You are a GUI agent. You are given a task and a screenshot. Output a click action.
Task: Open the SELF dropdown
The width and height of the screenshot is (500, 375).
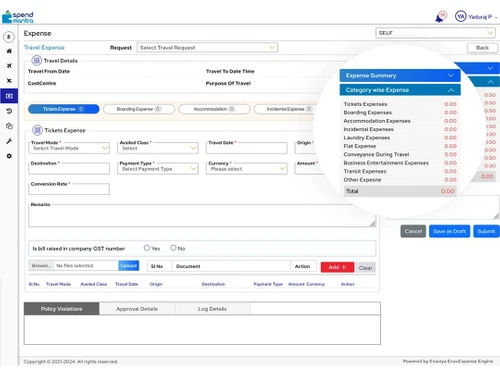tap(436, 33)
